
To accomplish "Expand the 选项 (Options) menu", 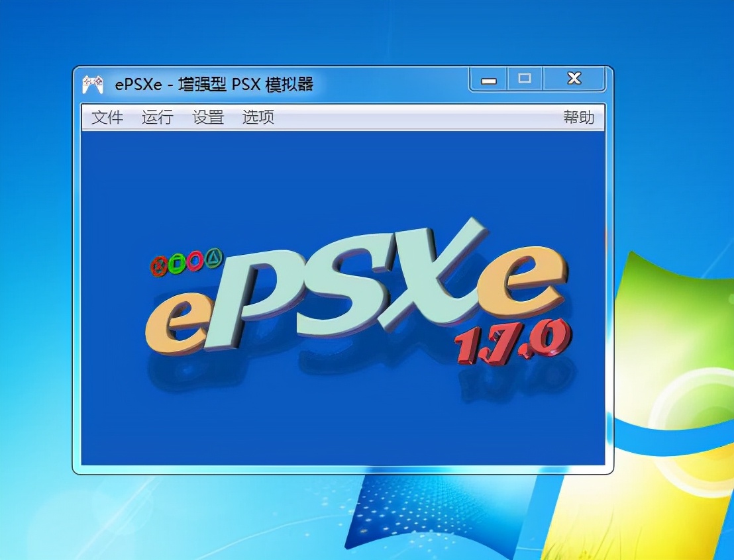I will [x=258, y=118].
